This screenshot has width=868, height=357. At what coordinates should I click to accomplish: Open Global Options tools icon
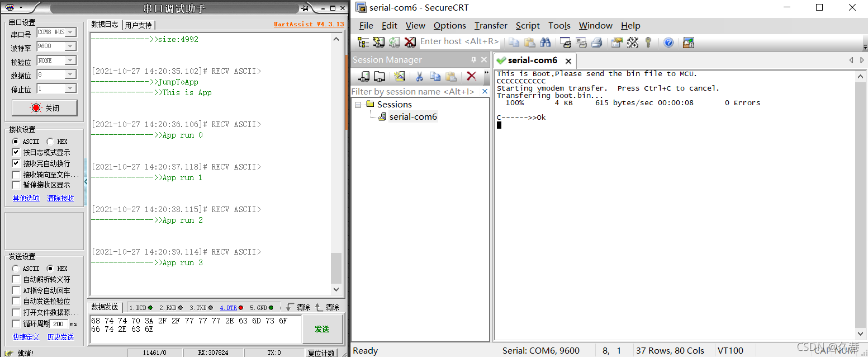[x=633, y=42]
